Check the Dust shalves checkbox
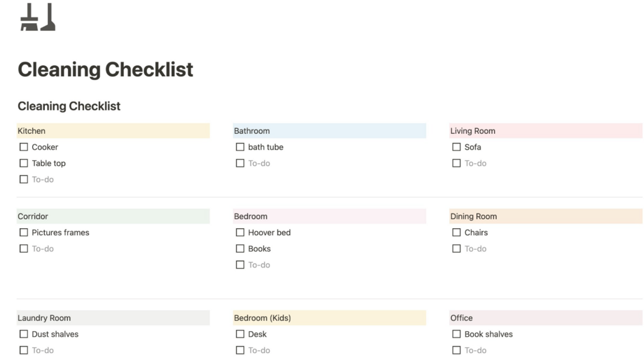This screenshot has height=362, width=644. [x=24, y=334]
